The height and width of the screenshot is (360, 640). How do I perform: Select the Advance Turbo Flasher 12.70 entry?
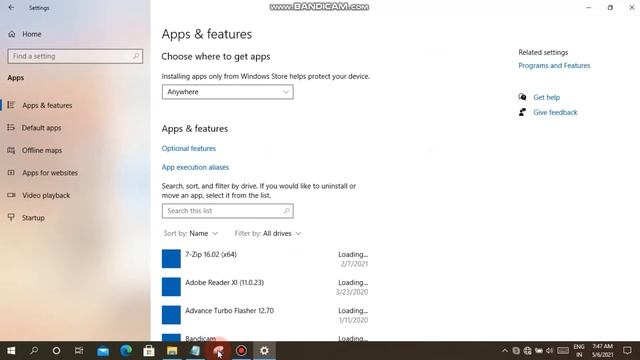[265, 315]
